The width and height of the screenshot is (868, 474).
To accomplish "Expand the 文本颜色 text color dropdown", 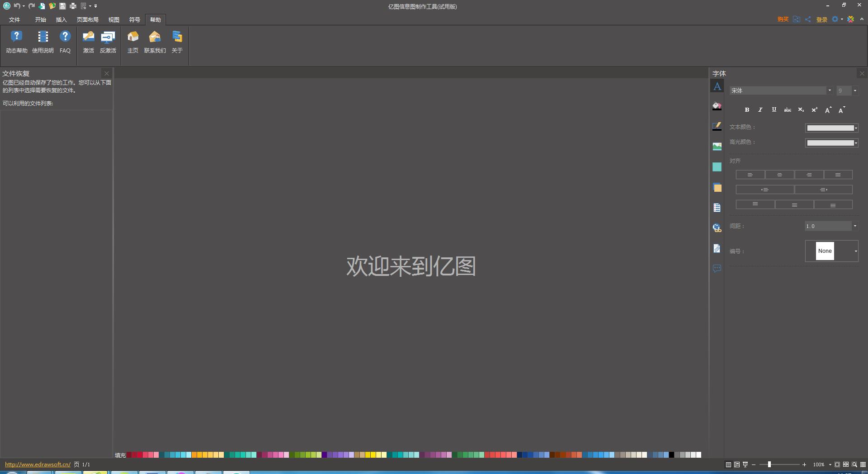I will [x=856, y=128].
